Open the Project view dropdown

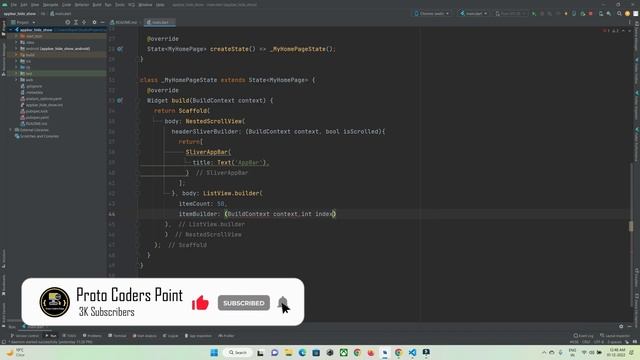tap(23, 22)
